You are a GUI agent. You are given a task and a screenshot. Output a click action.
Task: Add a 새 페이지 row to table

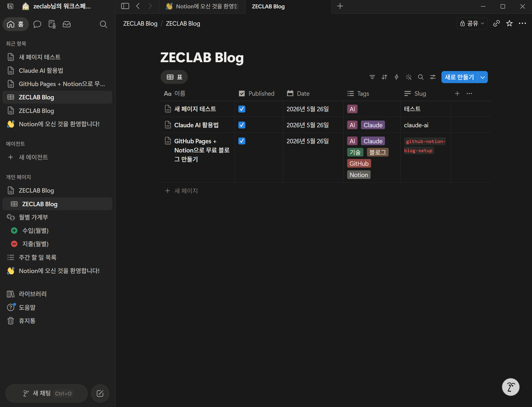182,191
